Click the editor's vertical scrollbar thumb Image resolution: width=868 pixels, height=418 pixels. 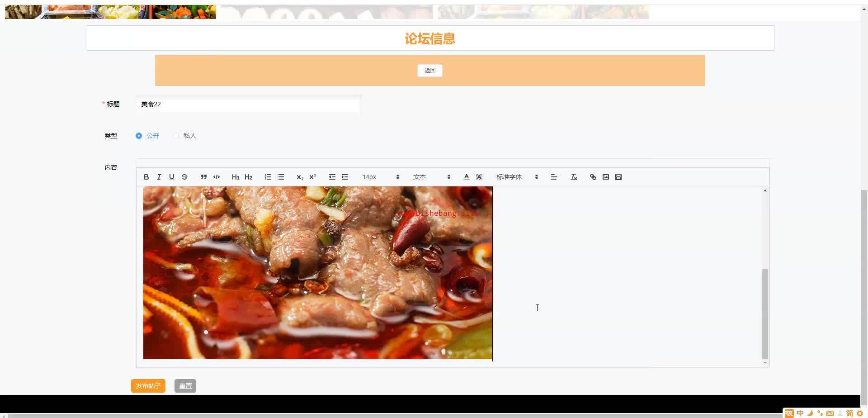pyautogui.click(x=765, y=314)
